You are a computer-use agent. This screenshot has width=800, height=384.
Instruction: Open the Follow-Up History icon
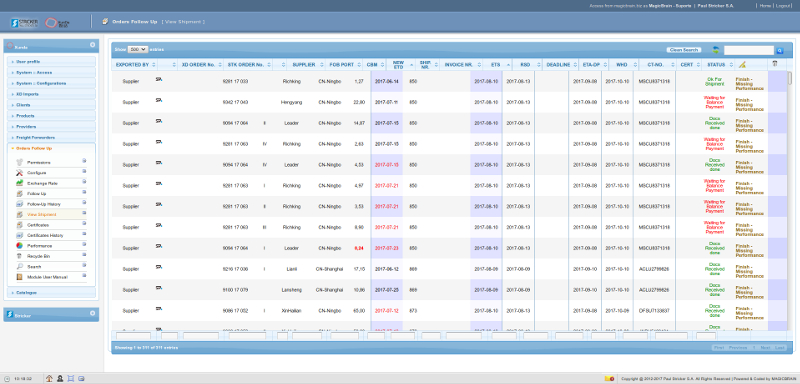point(19,204)
